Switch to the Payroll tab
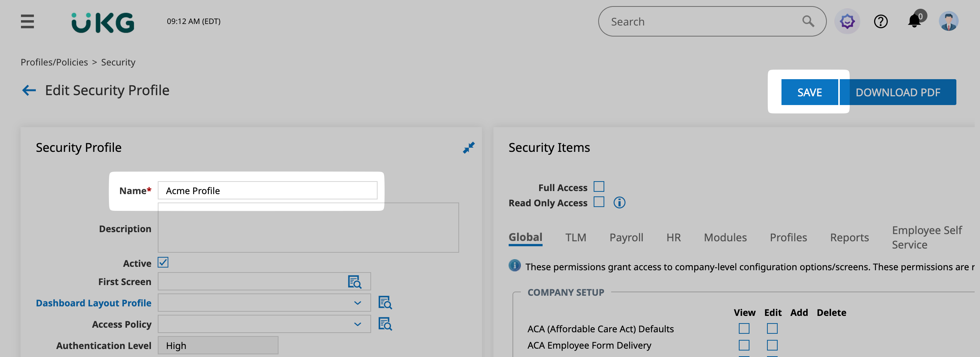Image resolution: width=980 pixels, height=357 pixels. tap(626, 237)
